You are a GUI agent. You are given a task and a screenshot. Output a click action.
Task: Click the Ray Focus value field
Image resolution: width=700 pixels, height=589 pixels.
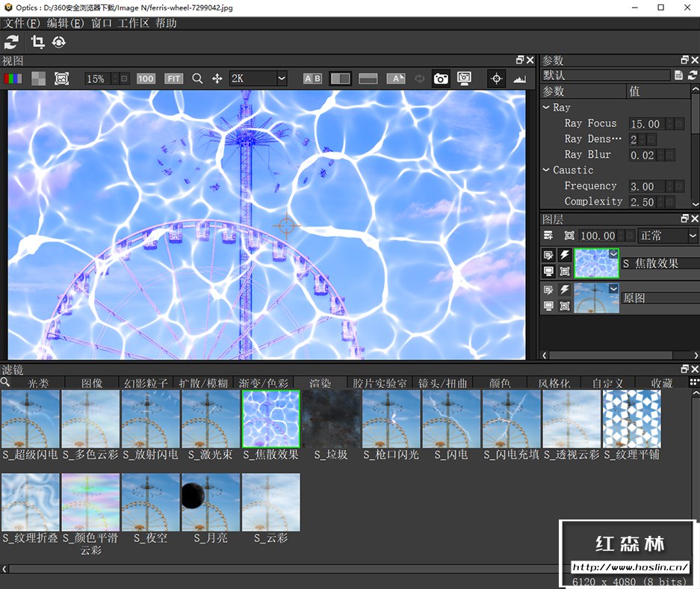pos(645,124)
